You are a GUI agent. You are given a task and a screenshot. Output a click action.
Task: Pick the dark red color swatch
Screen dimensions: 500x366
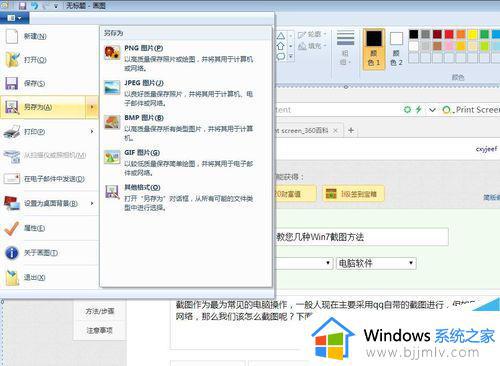437,34
